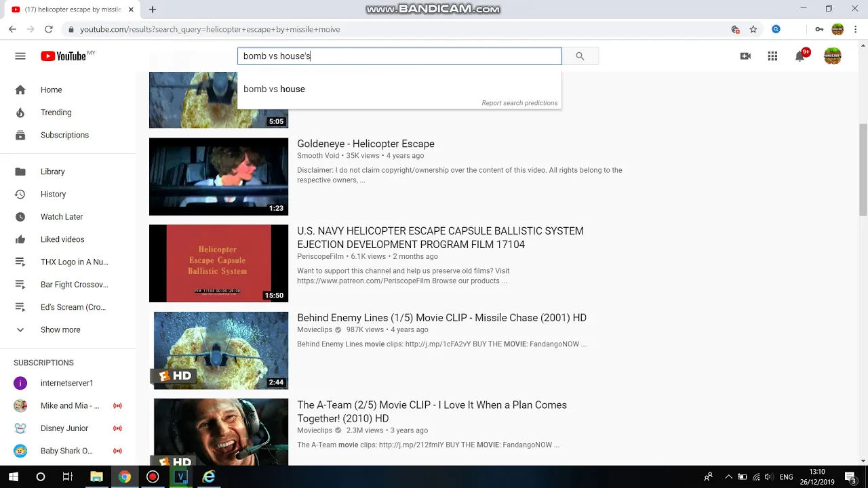Open the account avatar menu
Viewport: 868px width, 488px height.
(x=833, y=56)
